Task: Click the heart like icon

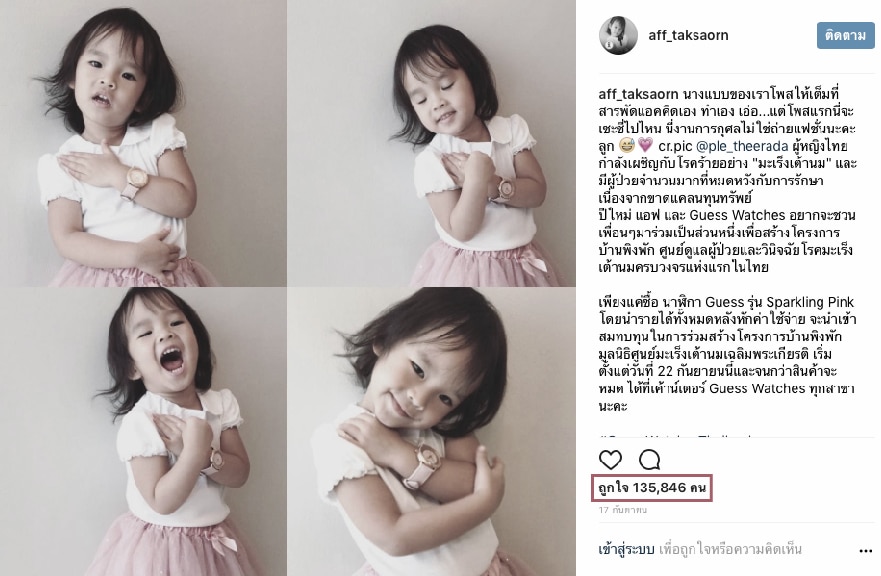Action: pyautogui.click(x=610, y=460)
